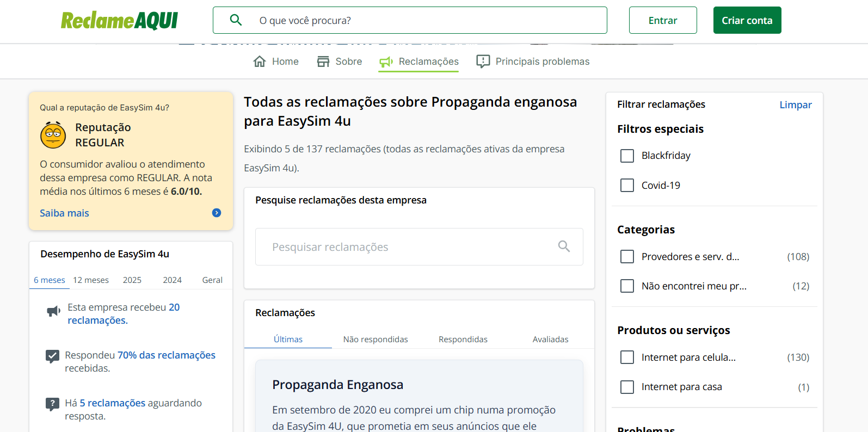Screen dimensions: 868x432
Task: Click the Reclamações megaphone icon
Action: click(386, 62)
